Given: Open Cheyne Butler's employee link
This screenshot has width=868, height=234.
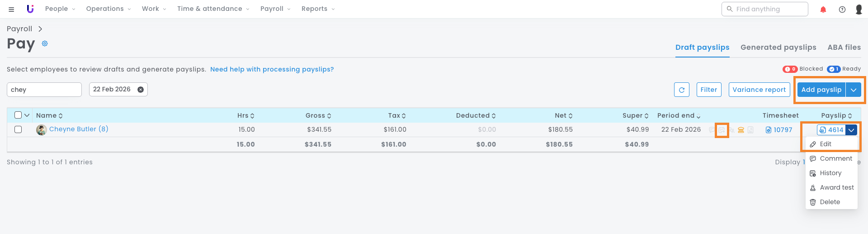Looking at the screenshot, I should (78, 129).
